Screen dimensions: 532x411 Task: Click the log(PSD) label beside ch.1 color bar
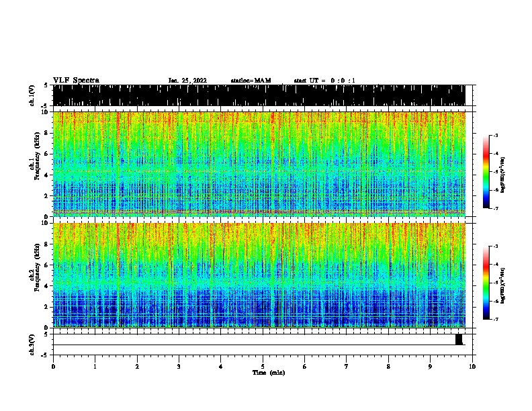[x=503, y=175]
